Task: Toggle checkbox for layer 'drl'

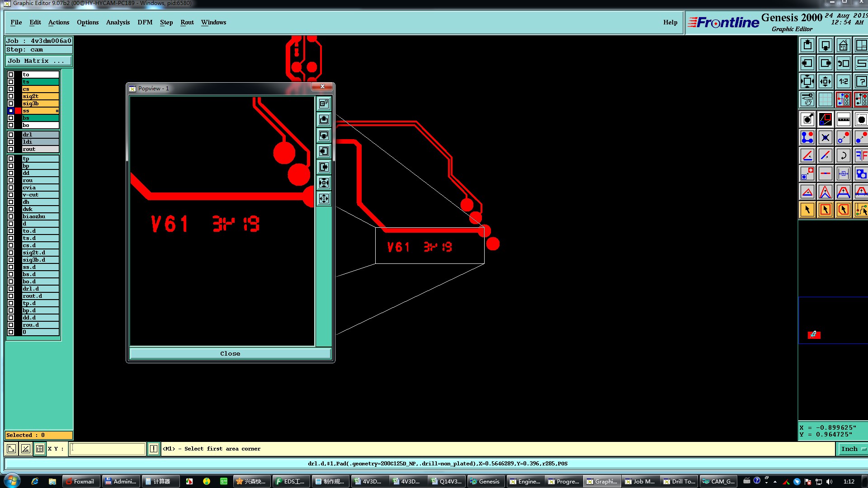Action: pos(11,135)
